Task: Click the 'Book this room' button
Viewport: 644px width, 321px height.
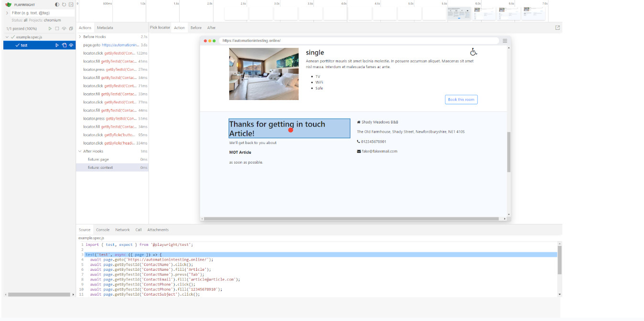Action: point(461,100)
